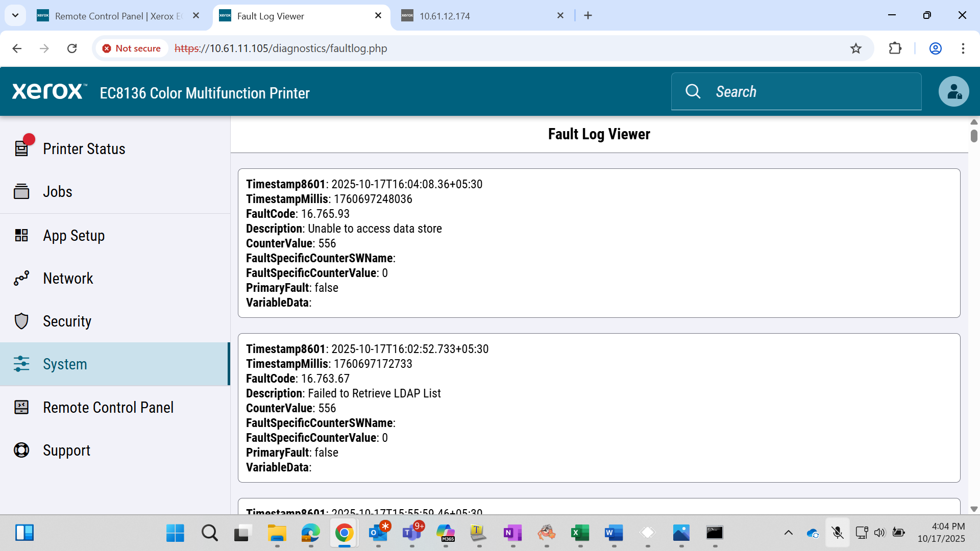The image size is (980, 551).
Task: Switch to the Remote Control Panel tab
Action: (118, 16)
